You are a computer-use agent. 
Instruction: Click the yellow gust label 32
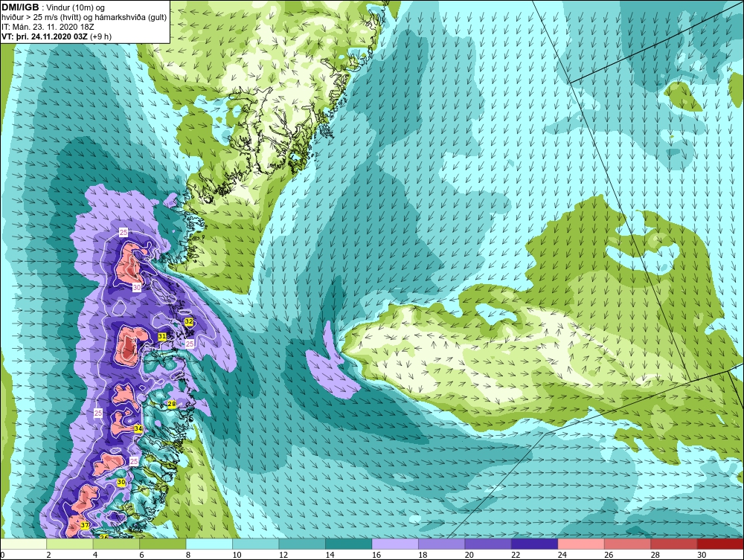[189, 321]
